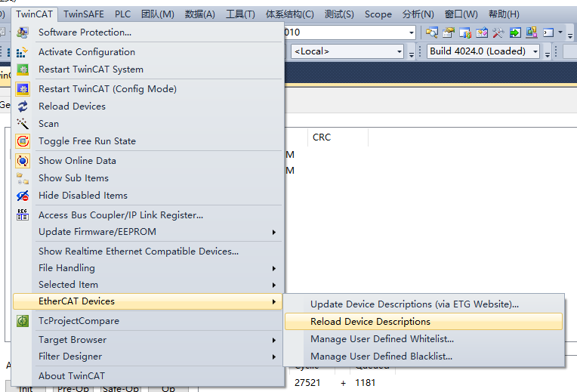577x392 pixels.
Task: Open the Scope menu
Action: [x=378, y=14]
